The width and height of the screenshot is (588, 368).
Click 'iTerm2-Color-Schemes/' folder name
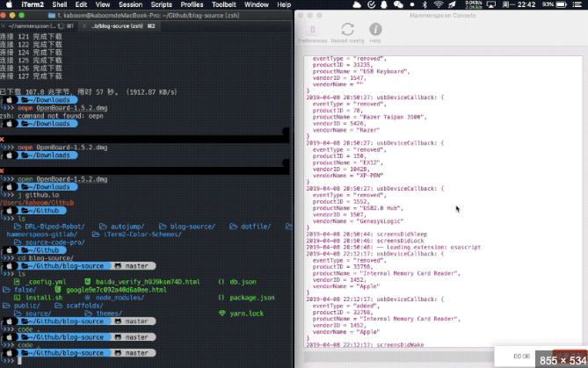tap(142, 235)
